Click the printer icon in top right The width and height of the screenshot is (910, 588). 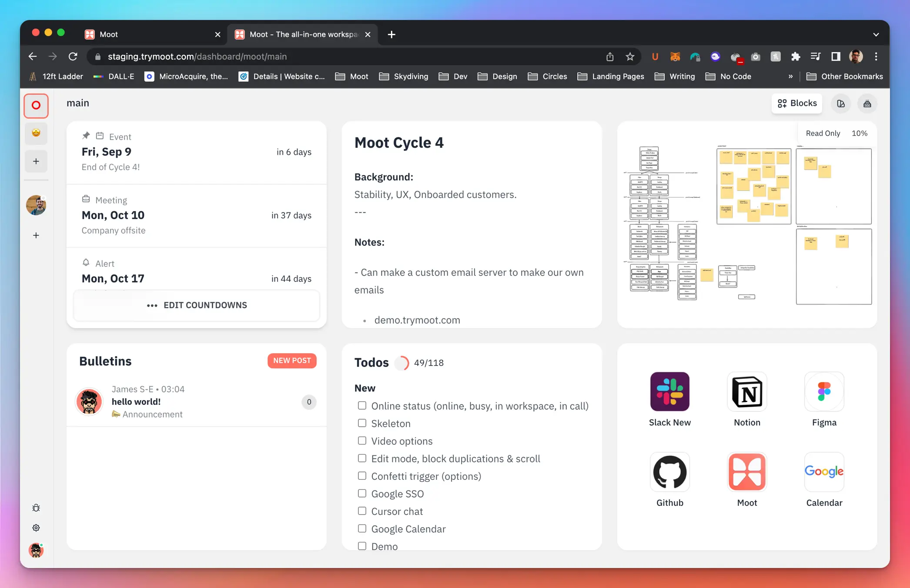click(867, 104)
